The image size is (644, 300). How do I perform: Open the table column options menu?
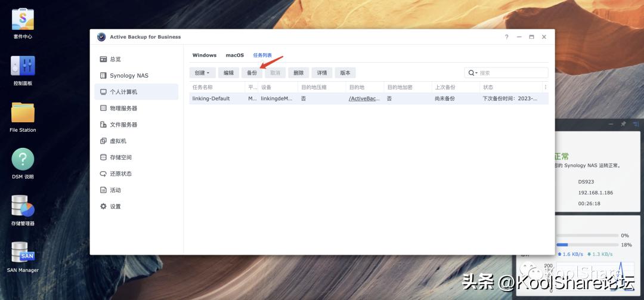[545, 87]
